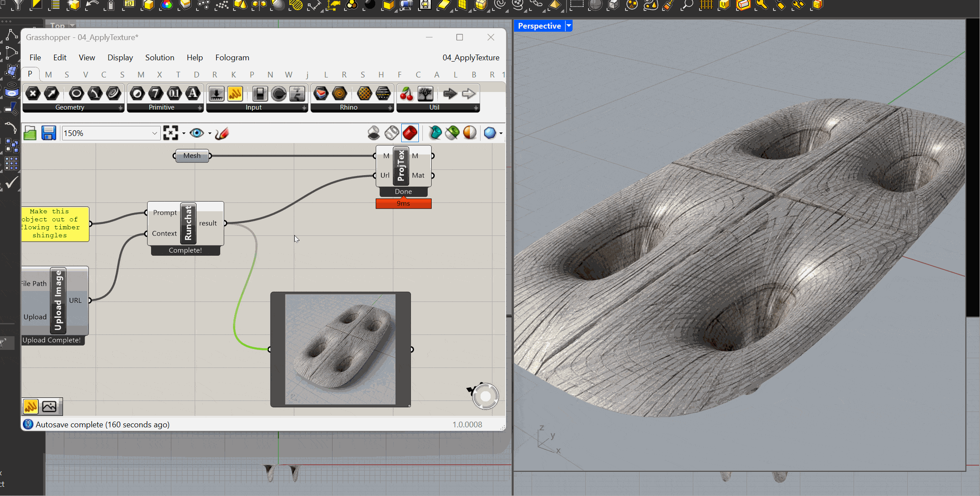The width and height of the screenshot is (980, 496).
Task: Switch to the j component tab
Action: pyautogui.click(x=307, y=75)
